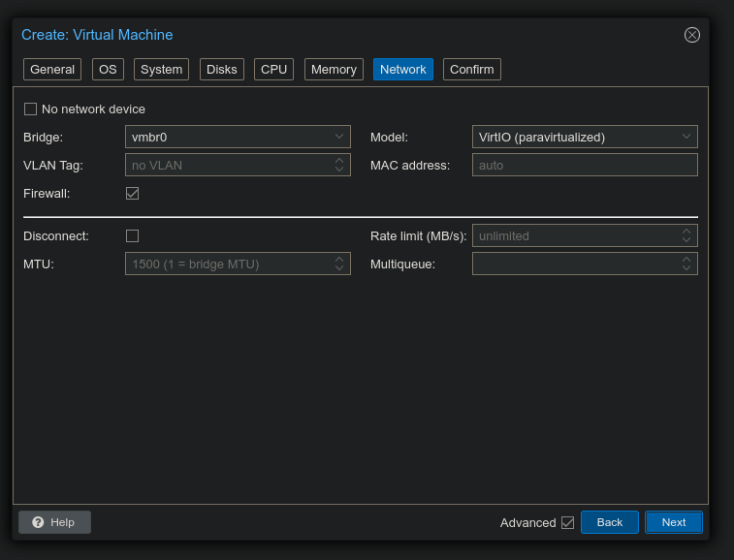This screenshot has width=734, height=560.
Task: Enable the Disconnect checkbox
Action: pos(133,235)
